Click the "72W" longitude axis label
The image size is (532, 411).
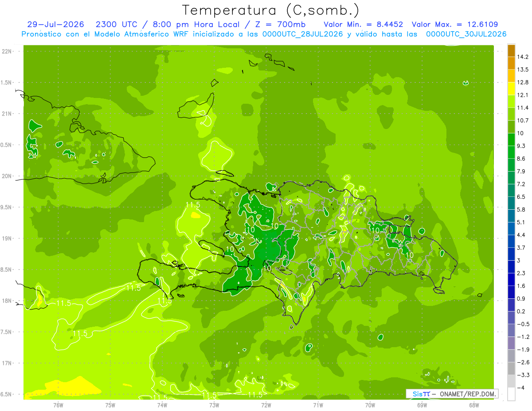266,404
